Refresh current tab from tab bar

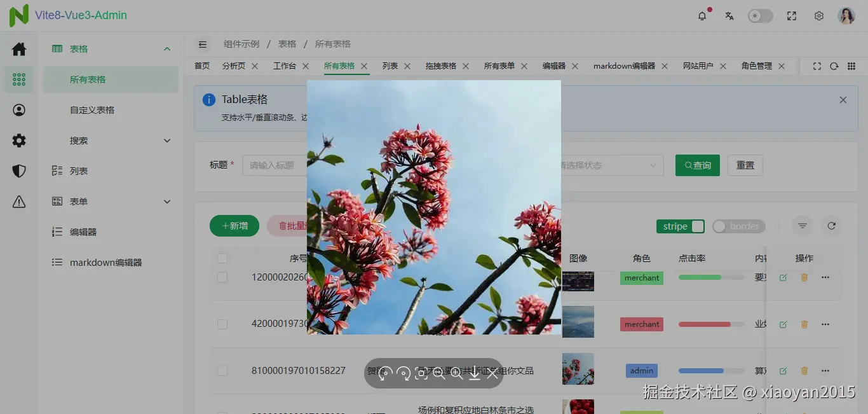834,66
